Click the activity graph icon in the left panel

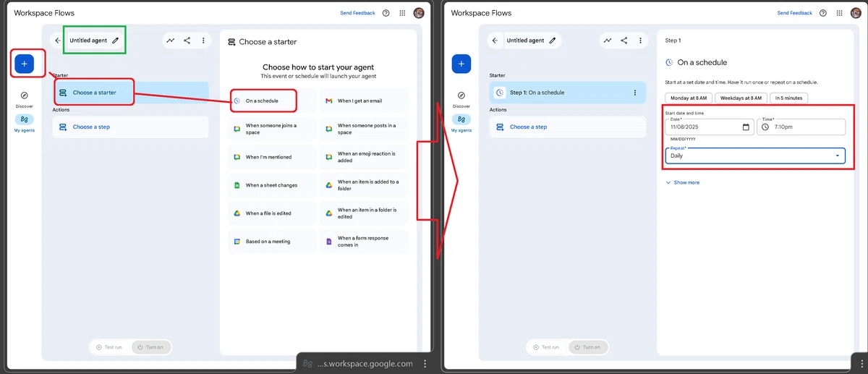coord(170,41)
